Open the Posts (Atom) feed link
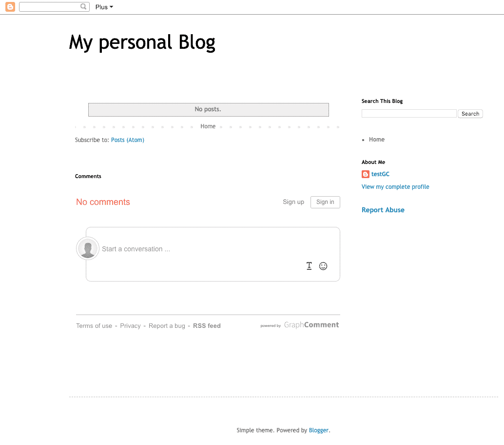504x445 pixels. 128,140
